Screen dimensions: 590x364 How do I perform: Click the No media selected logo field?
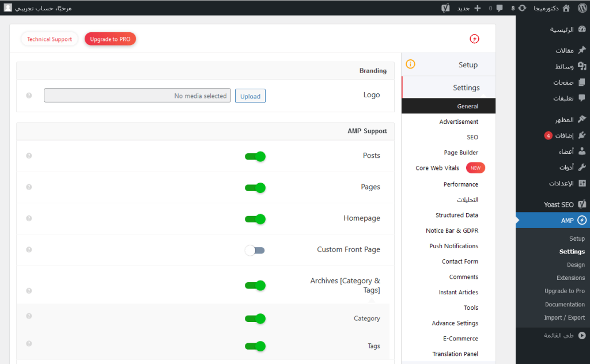click(x=137, y=96)
